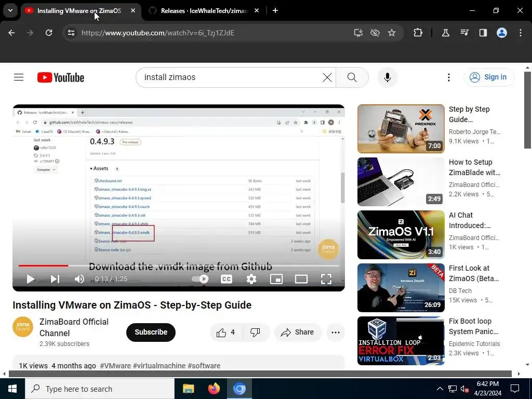This screenshot has height=399, width=532.
Task: Open the #software hashtag
Action: 204,366
